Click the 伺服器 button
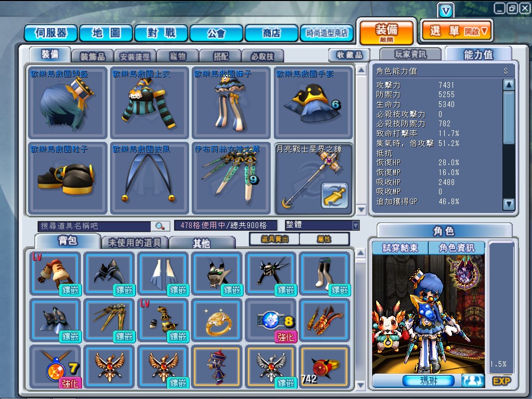The width and height of the screenshot is (532, 399). tap(51, 33)
